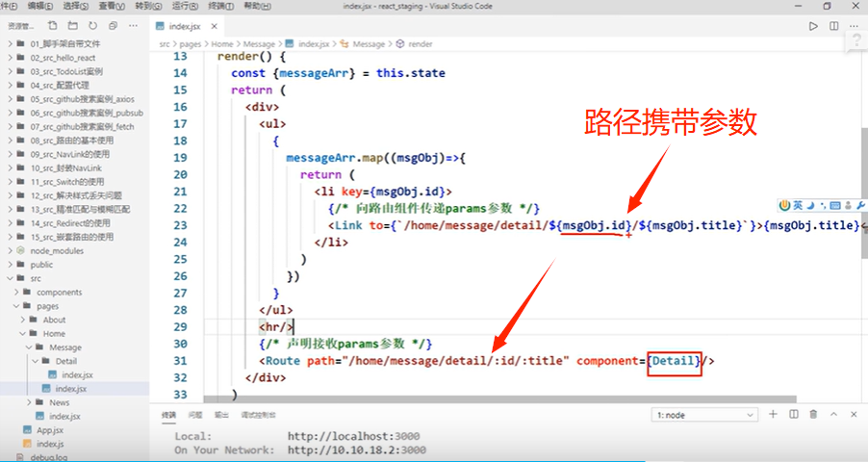Screen dimensions: 868x462
Task: Click the New Folder icon in explorer header
Action: coord(72,25)
